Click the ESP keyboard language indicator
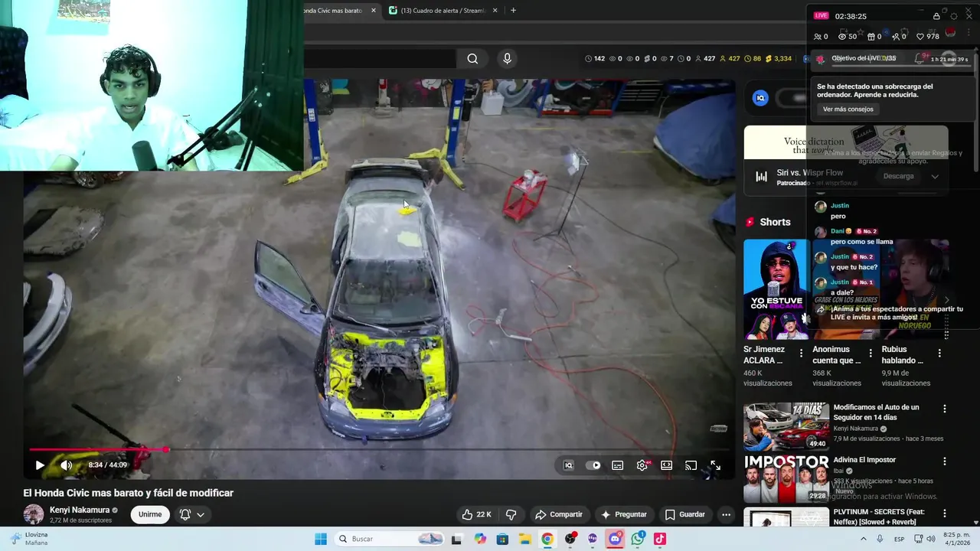This screenshot has width=980, height=551. pos(900,539)
